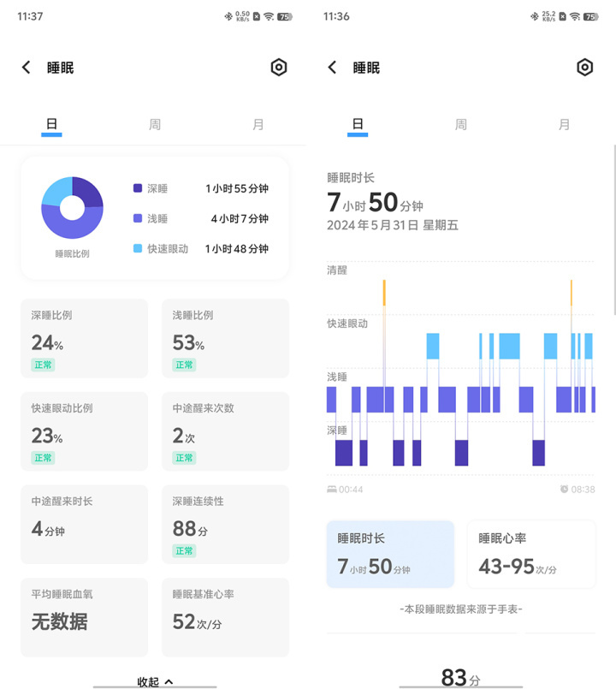Switch to 月 tab on left screen
This screenshot has width=616, height=689.
(258, 124)
